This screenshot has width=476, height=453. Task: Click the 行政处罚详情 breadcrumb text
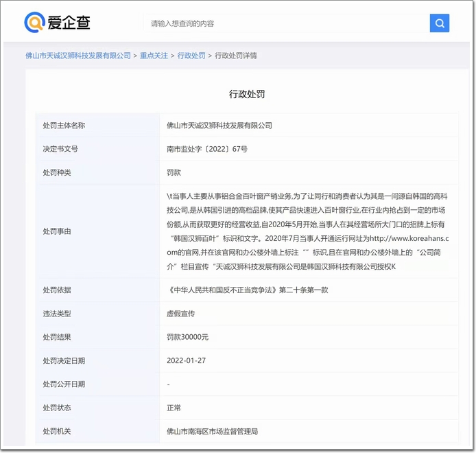pyautogui.click(x=236, y=56)
